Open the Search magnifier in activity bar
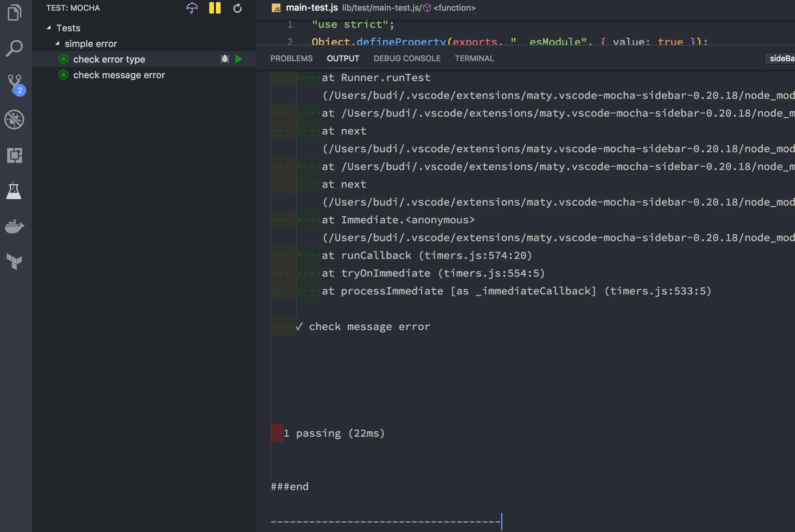The width and height of the screenshot is (795, 532). pos(14,48)
